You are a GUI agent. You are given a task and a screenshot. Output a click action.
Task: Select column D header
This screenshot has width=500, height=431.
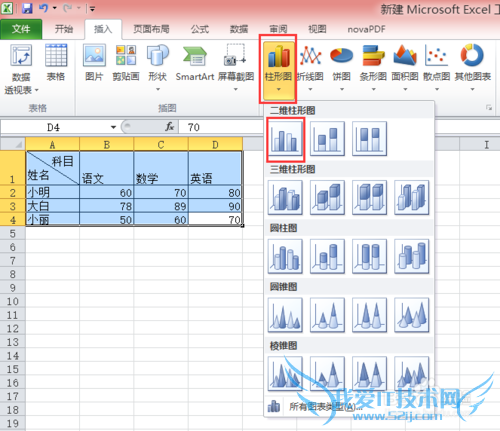tap(215, 145)
